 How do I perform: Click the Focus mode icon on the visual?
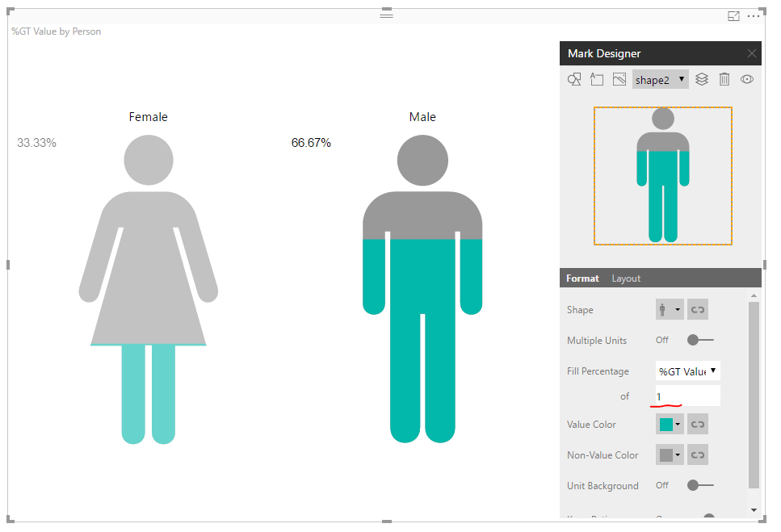733,16
